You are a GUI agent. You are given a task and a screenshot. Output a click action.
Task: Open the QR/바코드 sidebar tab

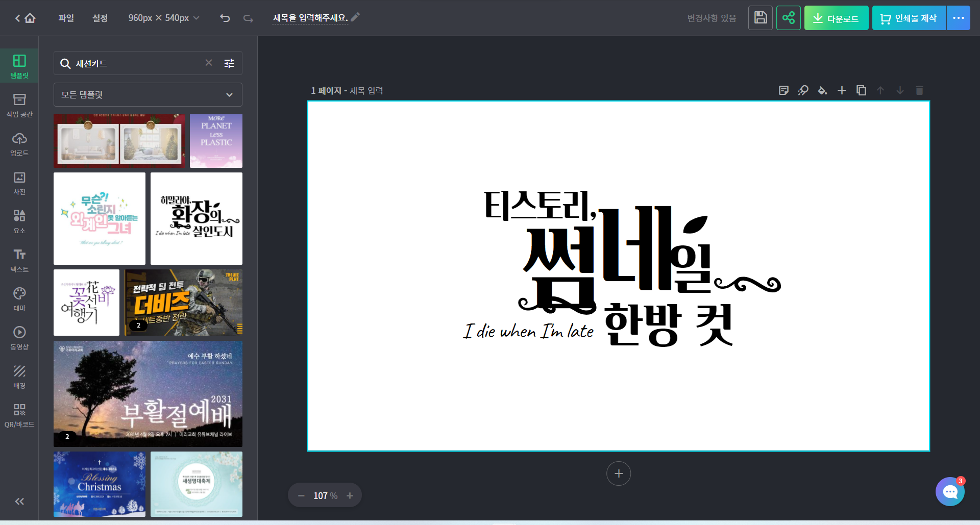(19, 415)
